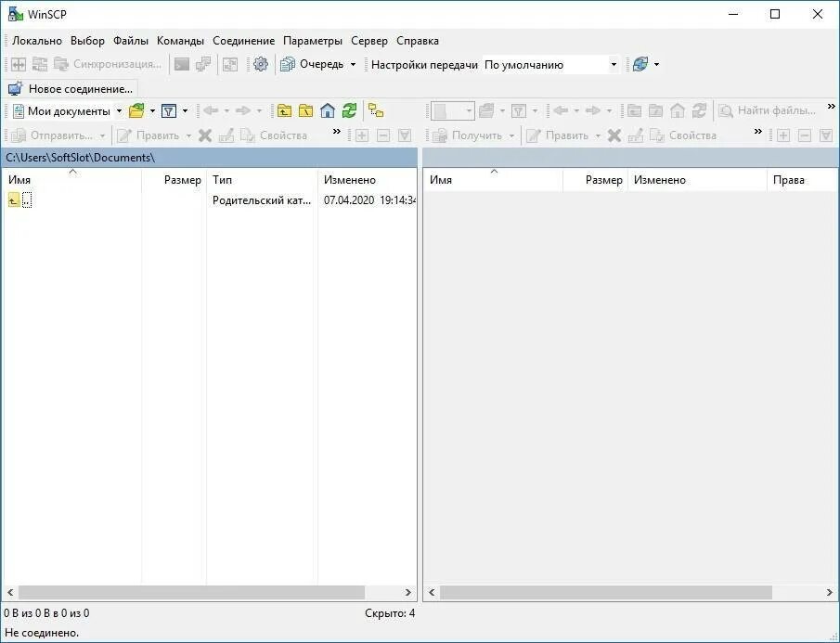840x643 pixels.
Task: Click the open directory folder icon in local panel
Action: click(x=137, y=110)
